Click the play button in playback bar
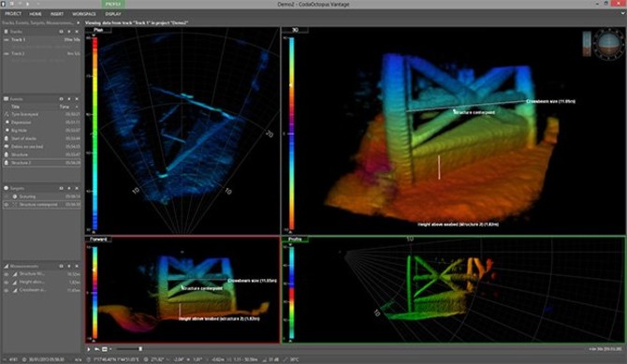The image size is (627, 364). [x=89, y=349]
